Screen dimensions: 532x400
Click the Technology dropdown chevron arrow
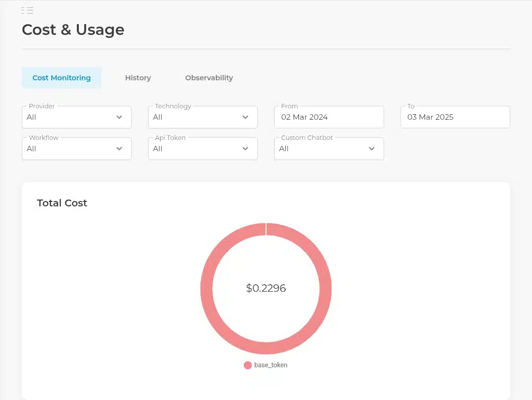[245, 117]
